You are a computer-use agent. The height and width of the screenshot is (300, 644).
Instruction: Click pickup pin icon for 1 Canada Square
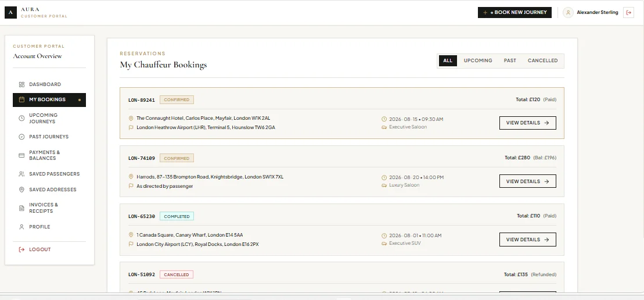131,235
